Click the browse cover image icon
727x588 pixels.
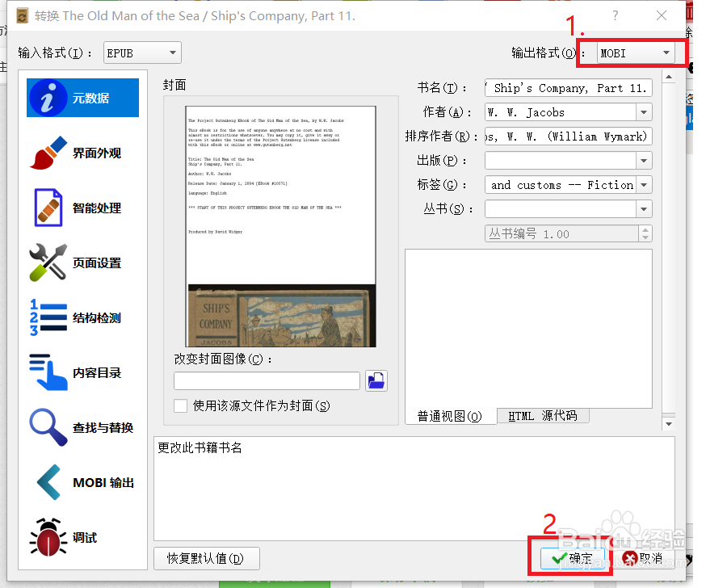(x=376, y=381)
